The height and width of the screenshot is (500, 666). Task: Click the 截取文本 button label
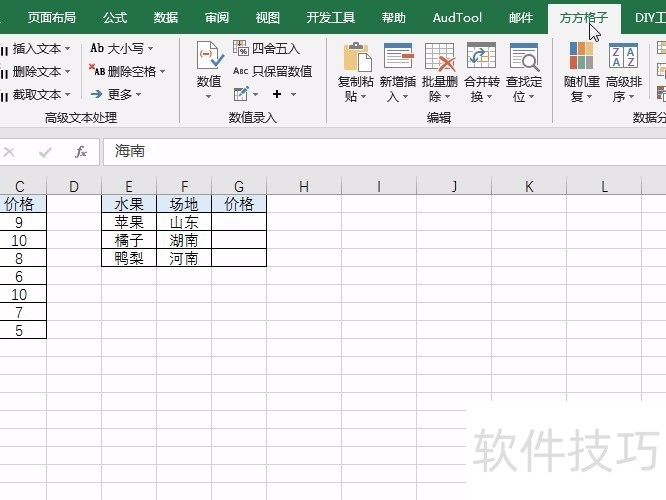pos(37,94)
